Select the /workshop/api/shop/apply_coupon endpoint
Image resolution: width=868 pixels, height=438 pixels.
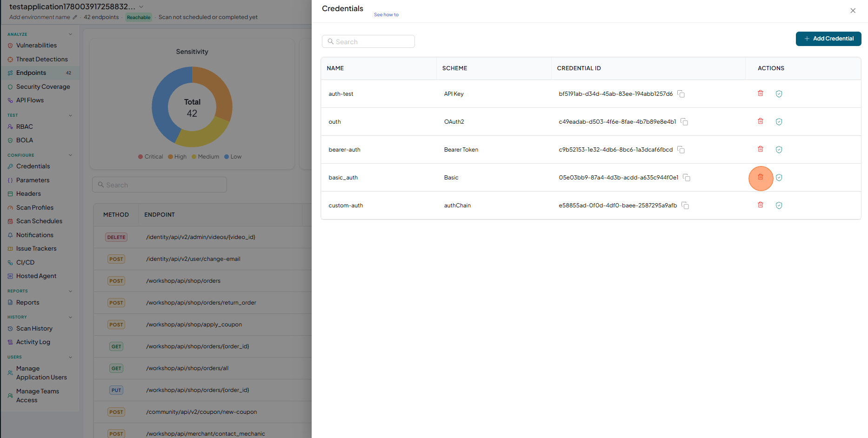point(194,325)
